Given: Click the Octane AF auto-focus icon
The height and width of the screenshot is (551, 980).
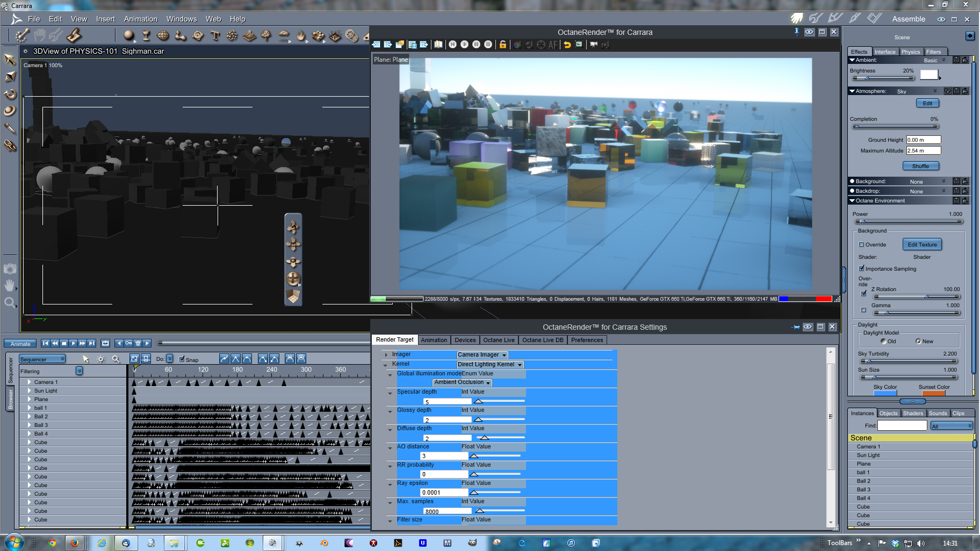Looking at the screenshot, I should pos(553,45).
